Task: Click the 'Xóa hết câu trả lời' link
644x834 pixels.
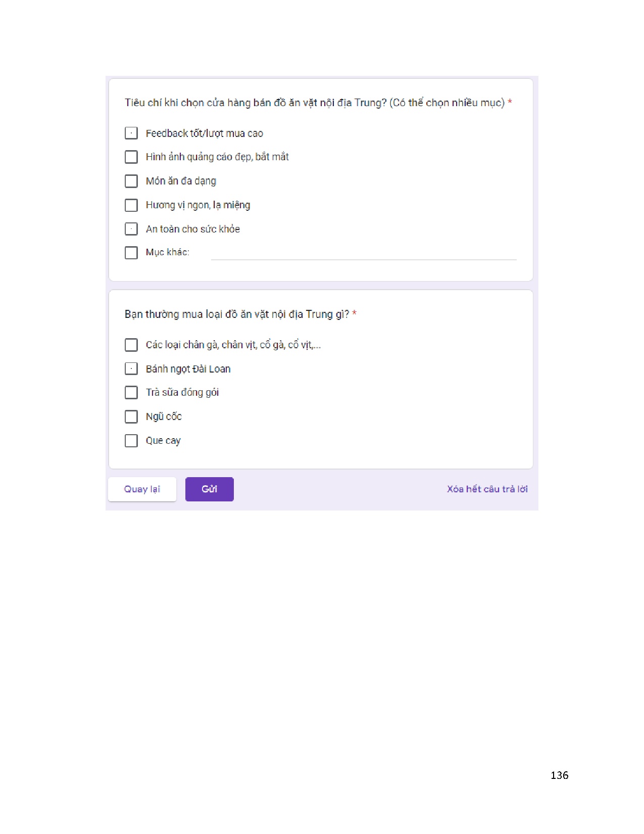Action: click(487, 489)
